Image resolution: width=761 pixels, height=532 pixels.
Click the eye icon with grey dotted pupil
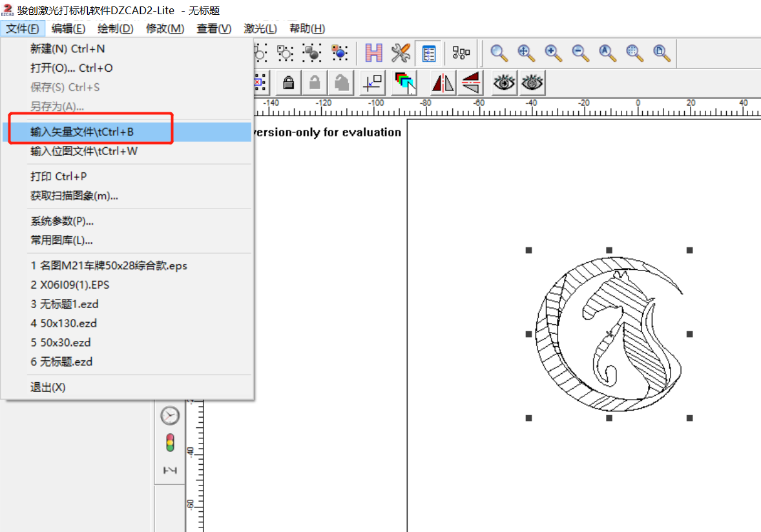click(532, 83)
